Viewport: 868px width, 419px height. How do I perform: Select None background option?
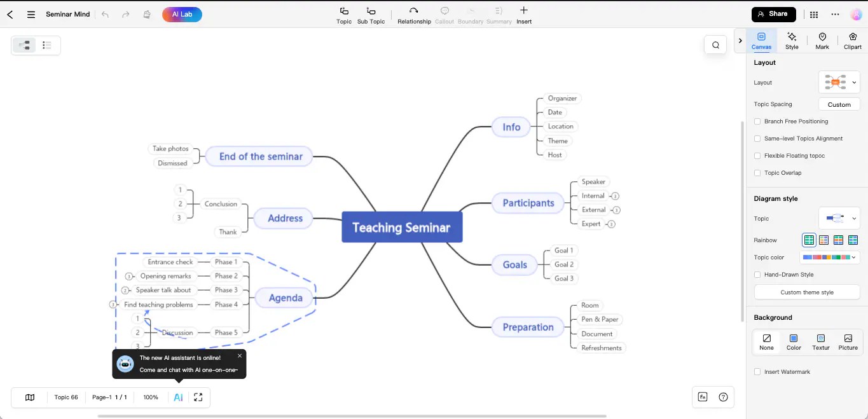coord(766,342)
